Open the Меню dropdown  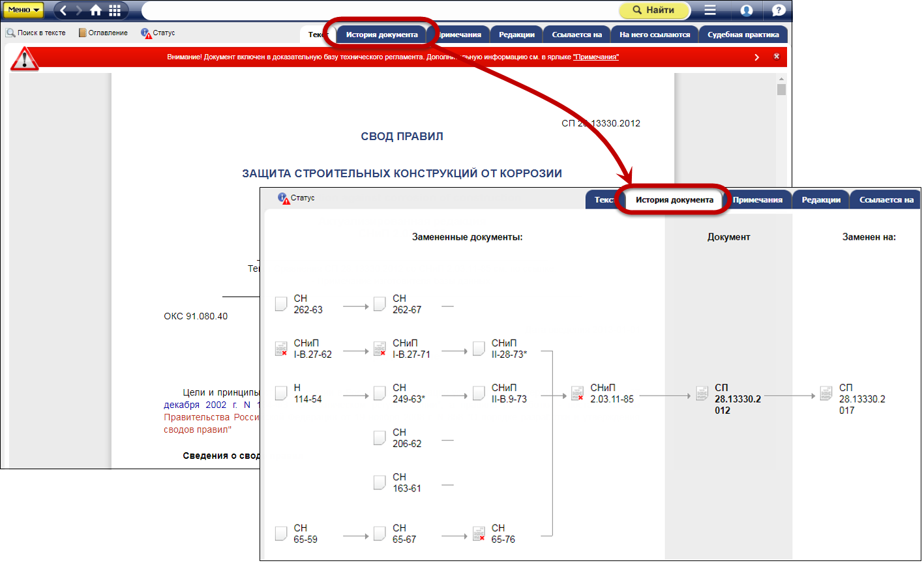click(x=24, y=10)
